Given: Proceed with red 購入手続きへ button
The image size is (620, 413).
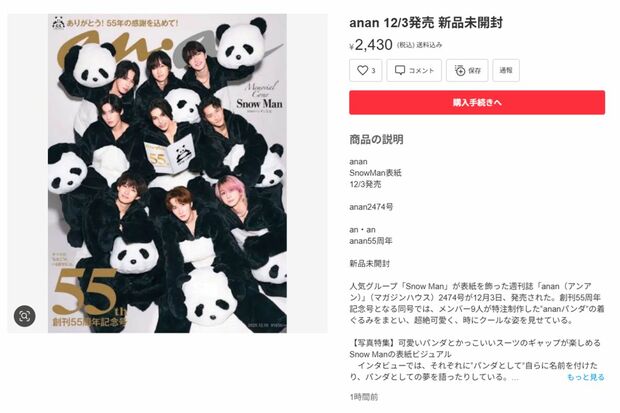Looking at the screenshot, I should point(476,102).
